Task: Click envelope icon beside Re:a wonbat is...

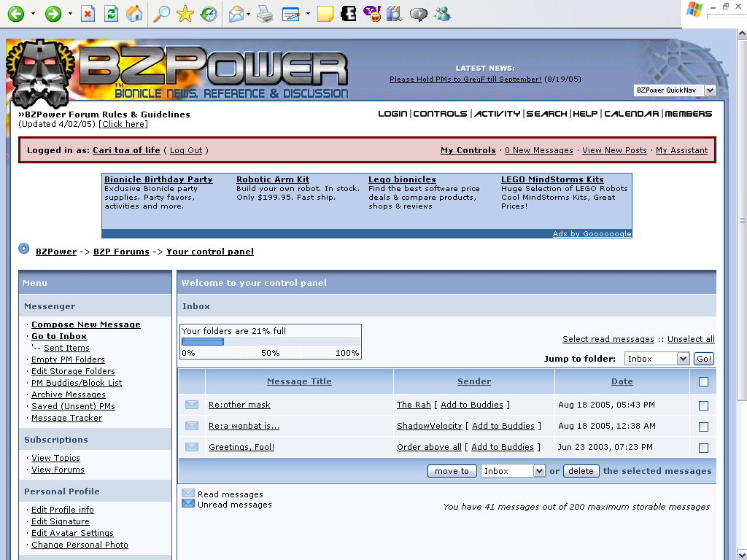Action: (192, 426)
